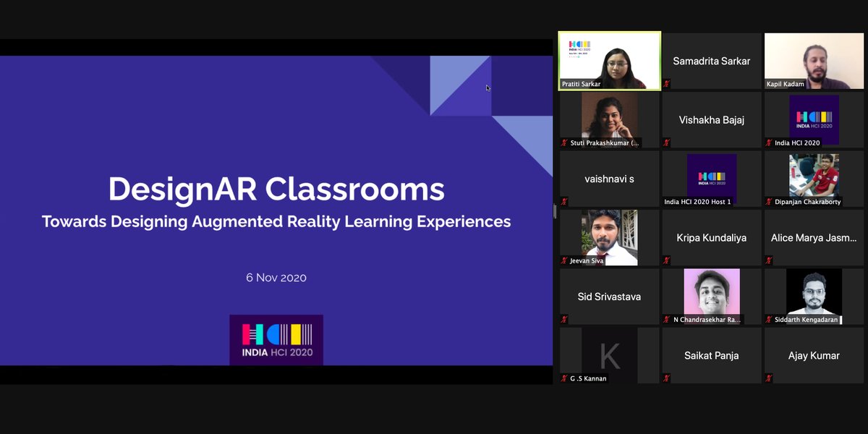
Task: Click the muted mic icon beside Siddarth Kengadaran's name
Action: click(769, 320)
